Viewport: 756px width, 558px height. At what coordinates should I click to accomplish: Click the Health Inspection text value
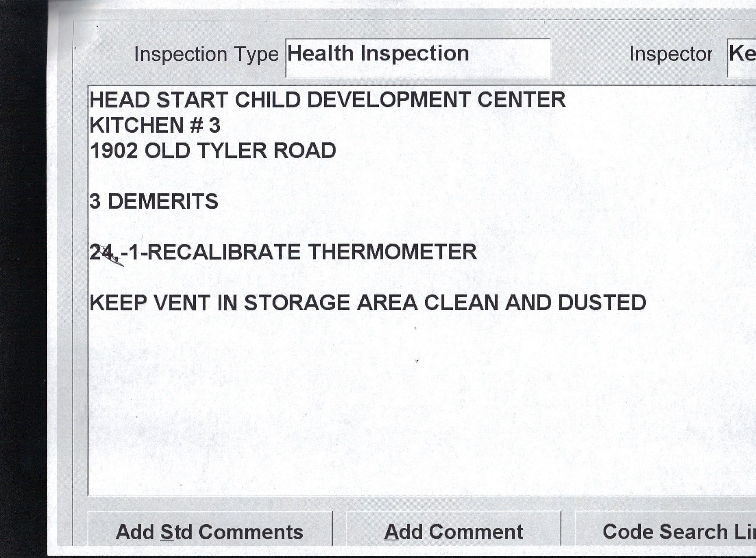(378, 54)
